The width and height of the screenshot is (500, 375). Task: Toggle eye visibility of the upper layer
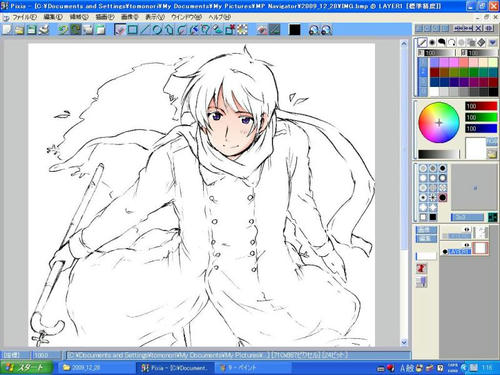point(467,229)
